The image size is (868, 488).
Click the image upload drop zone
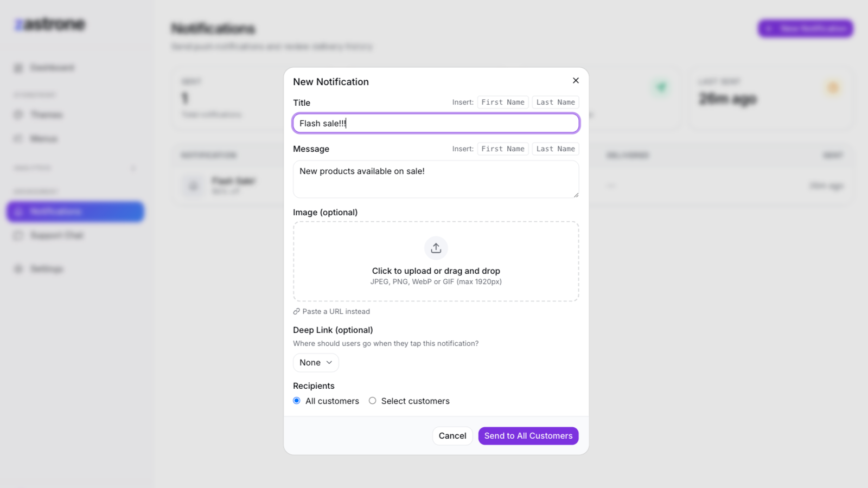436,261
